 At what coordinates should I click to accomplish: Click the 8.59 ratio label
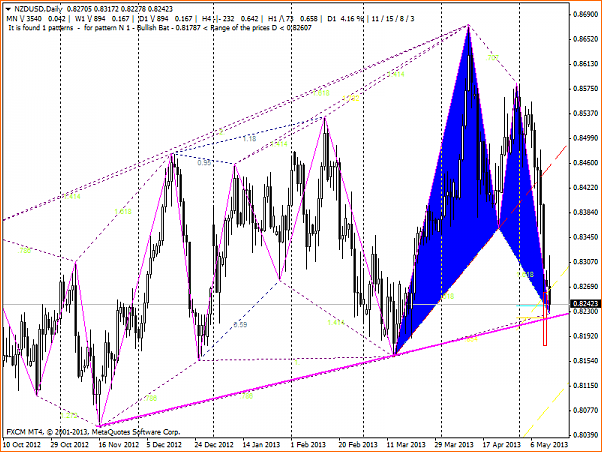tap(240, 325)
